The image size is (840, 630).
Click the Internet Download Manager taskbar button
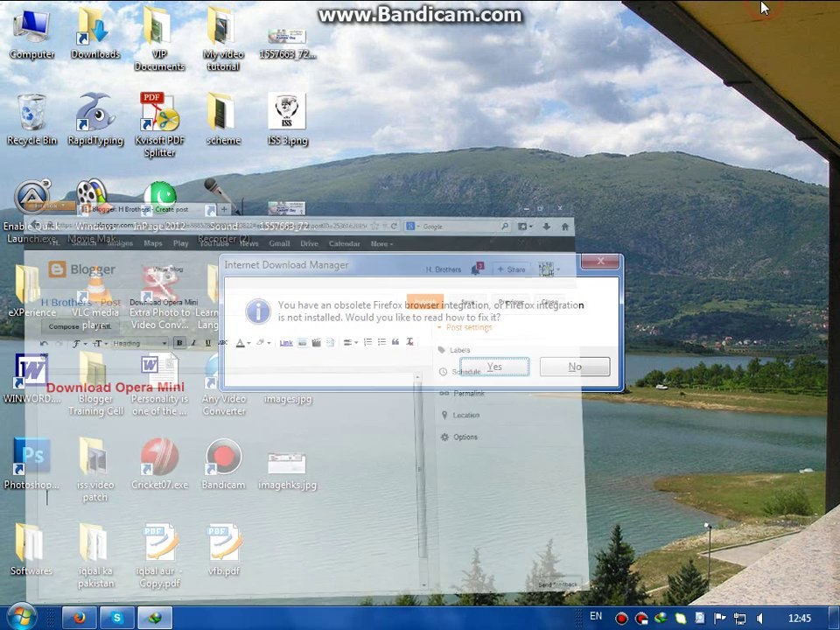click(x=155, y=619)
